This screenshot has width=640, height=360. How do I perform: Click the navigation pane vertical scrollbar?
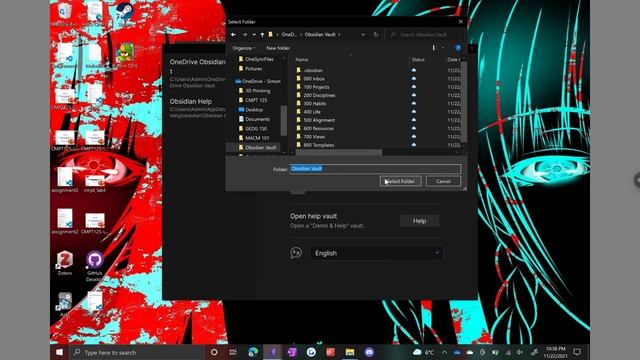pyautogui.click(x=283, y=120)
